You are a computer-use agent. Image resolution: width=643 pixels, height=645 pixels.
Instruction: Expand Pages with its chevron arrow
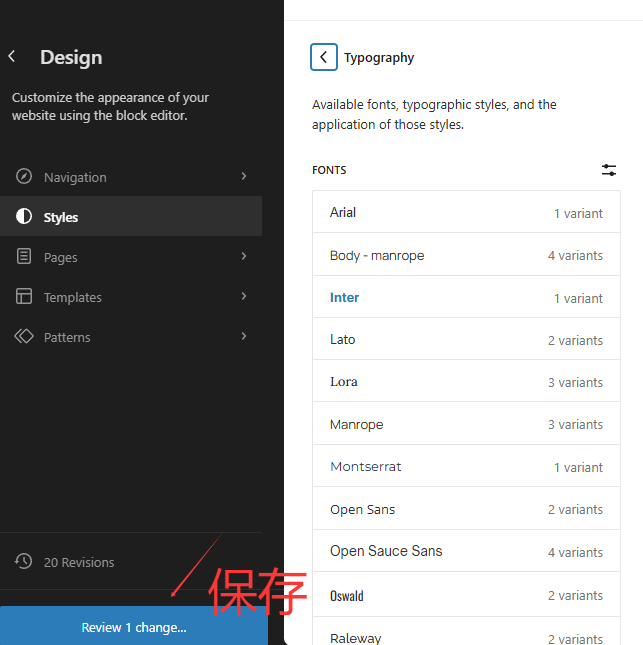point(244,257)
